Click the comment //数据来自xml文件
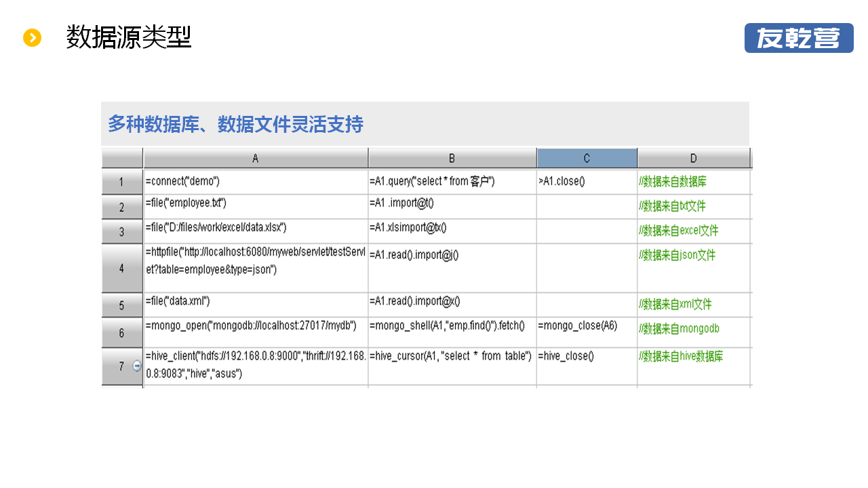868x488 pixels. click(694, 305)
